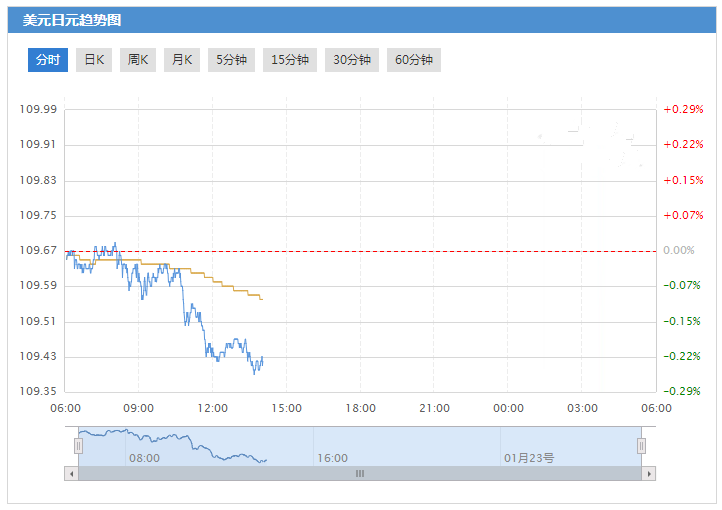
Task: Choose the 30分钟 chart interval
Action: click(352, 60)
